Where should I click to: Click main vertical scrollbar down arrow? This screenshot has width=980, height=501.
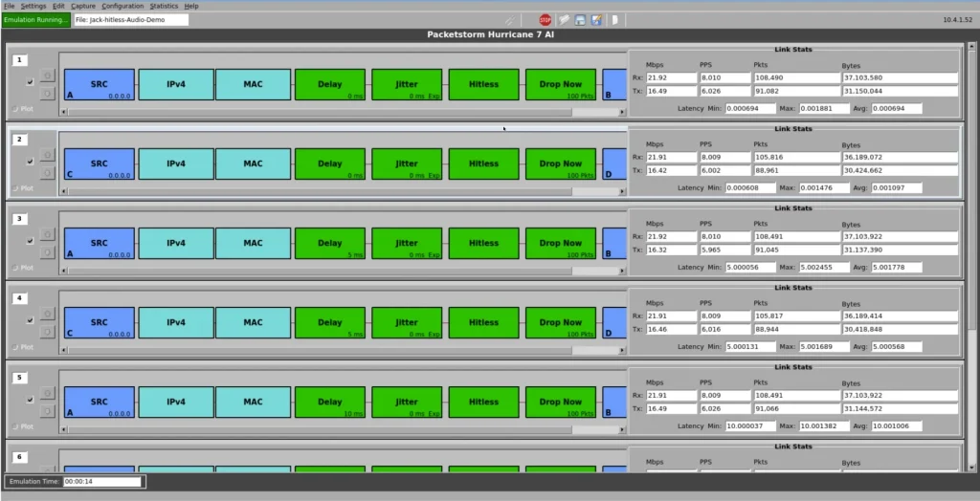pyautogui.click(x=971, y=467)
